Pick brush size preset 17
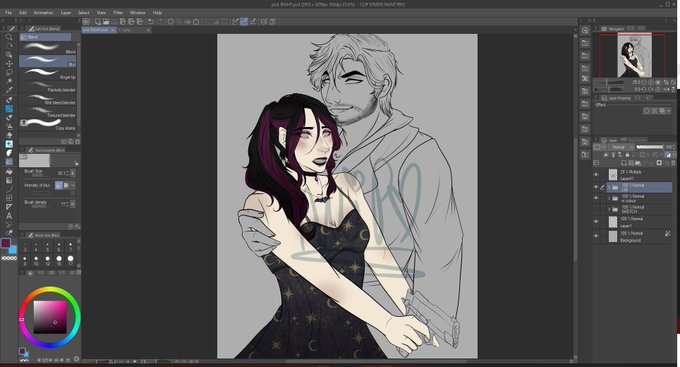The height and width of the screenshot is (367, 680). (x=70, y=260)
